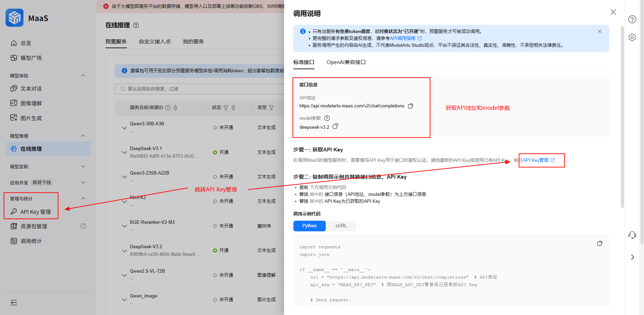Screen dimensions: 644x315
Task: Select 在线推理 in the sidebar
Action: 48,149
